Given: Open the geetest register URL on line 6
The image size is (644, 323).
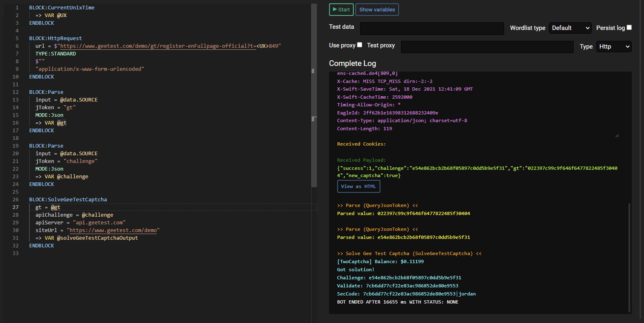Looking at the screenshot, I should point(157,46).
